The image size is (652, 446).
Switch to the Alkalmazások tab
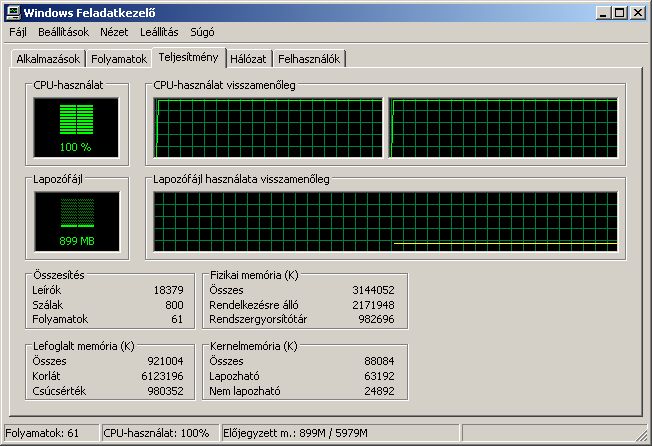(x=48, y=59)
